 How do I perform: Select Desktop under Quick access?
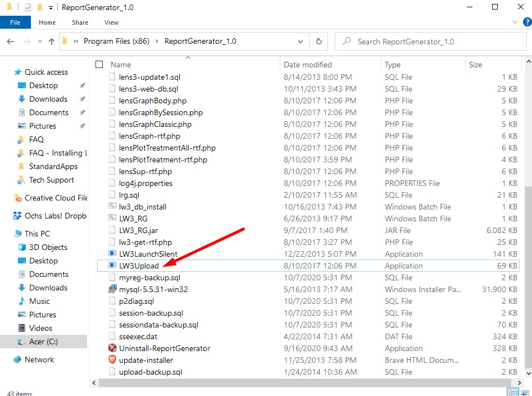[x=43, y=85]
